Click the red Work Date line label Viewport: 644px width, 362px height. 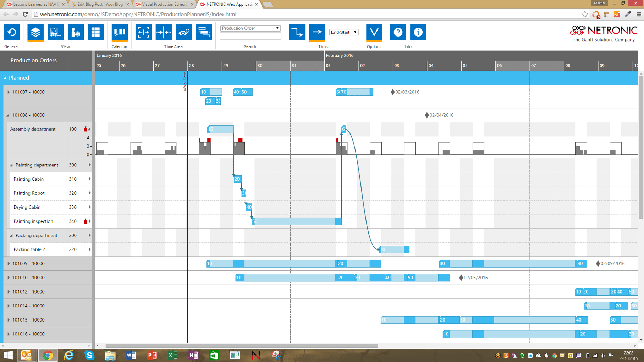coord(185,82)
